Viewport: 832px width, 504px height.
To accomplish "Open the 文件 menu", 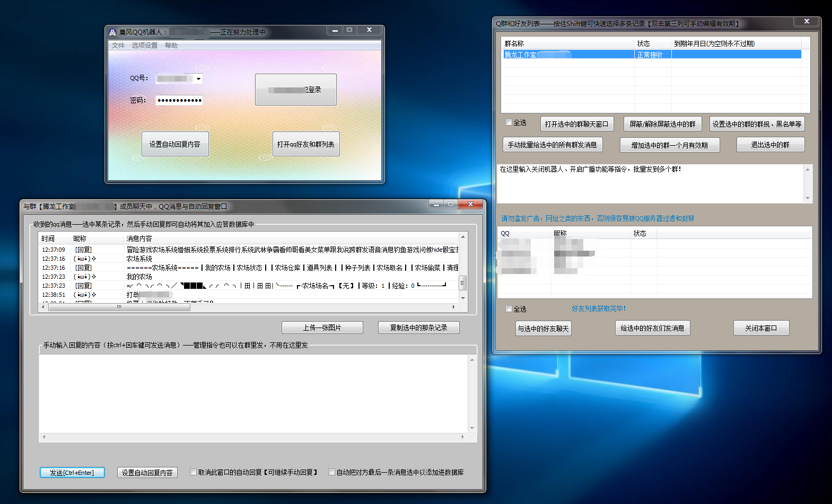I will (x=118, y=46).
